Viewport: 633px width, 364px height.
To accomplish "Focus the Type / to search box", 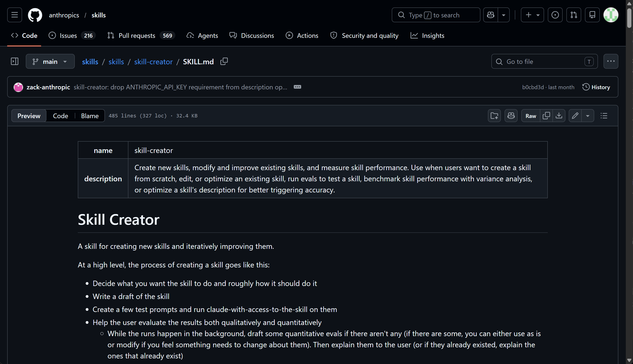I will (x=436, y=15).
